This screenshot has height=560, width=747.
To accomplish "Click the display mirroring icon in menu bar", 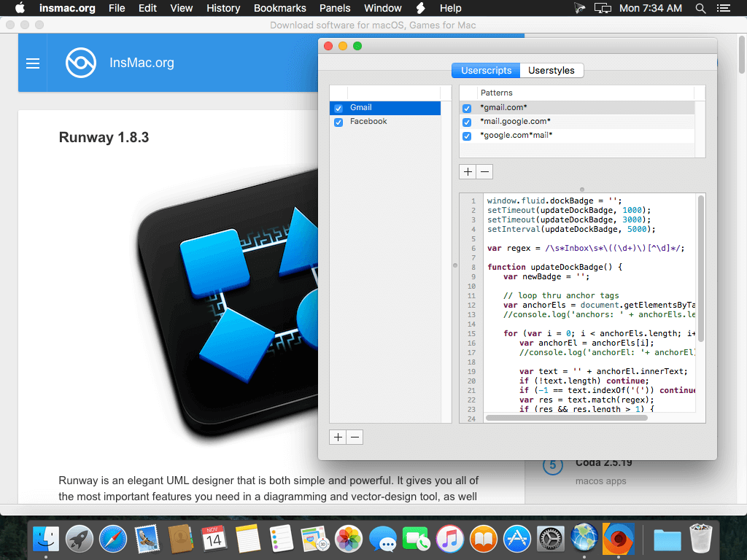I will (603, 8).
